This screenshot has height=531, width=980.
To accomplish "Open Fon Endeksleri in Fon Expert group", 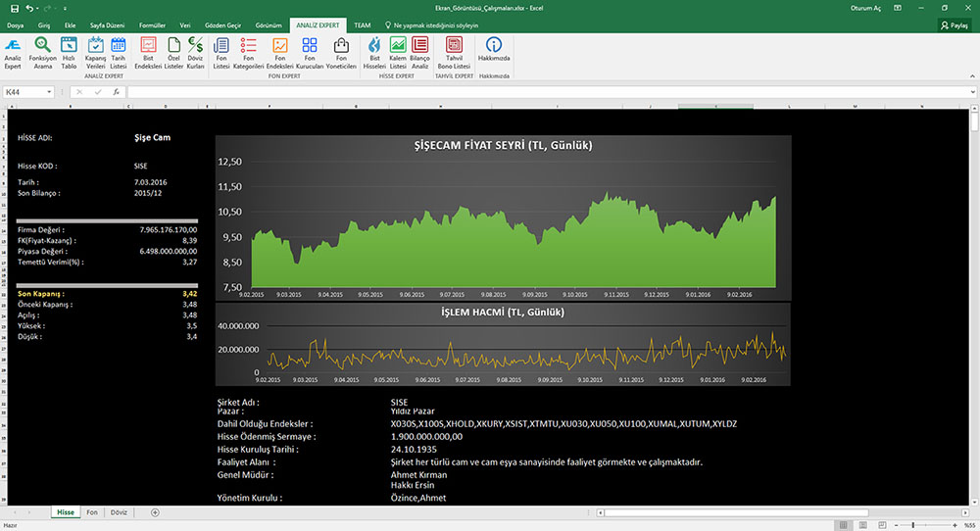I will pos(279,53).
